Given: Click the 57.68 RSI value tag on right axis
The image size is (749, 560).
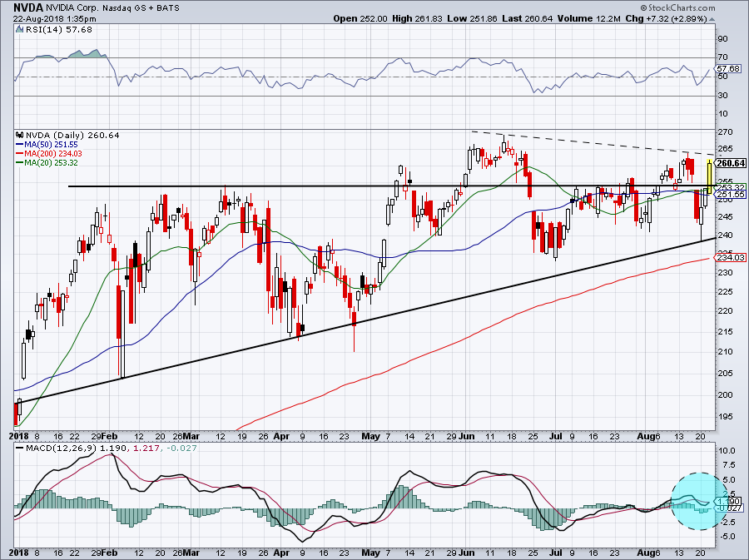Looking at the screenshot, I should pos(728,69).
